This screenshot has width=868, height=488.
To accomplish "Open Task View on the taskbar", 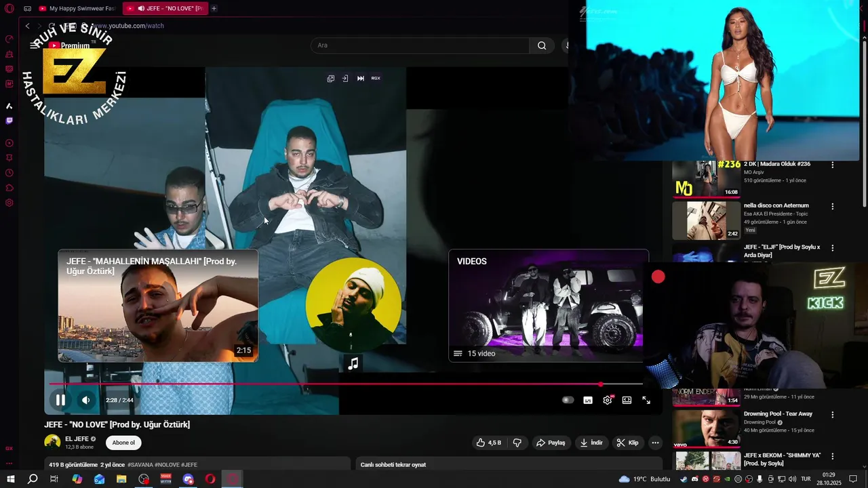I will pyautogui.click(x=54, y=479).
